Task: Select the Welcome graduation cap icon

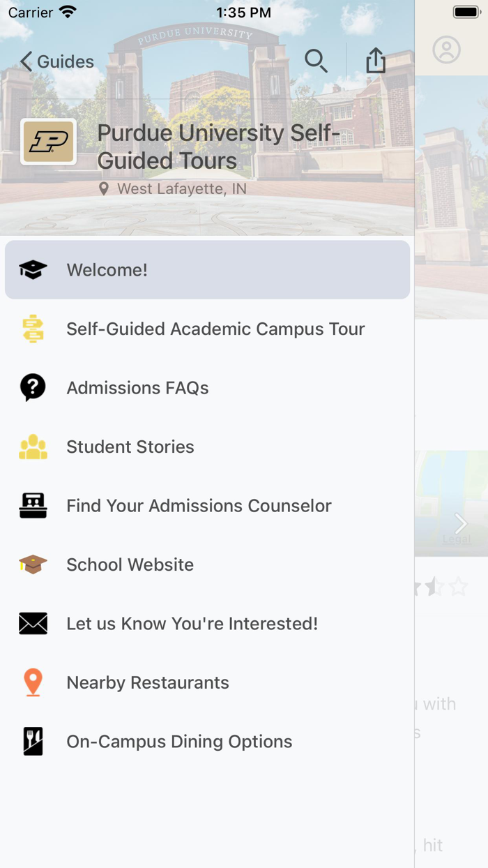Action: (31, 268)
